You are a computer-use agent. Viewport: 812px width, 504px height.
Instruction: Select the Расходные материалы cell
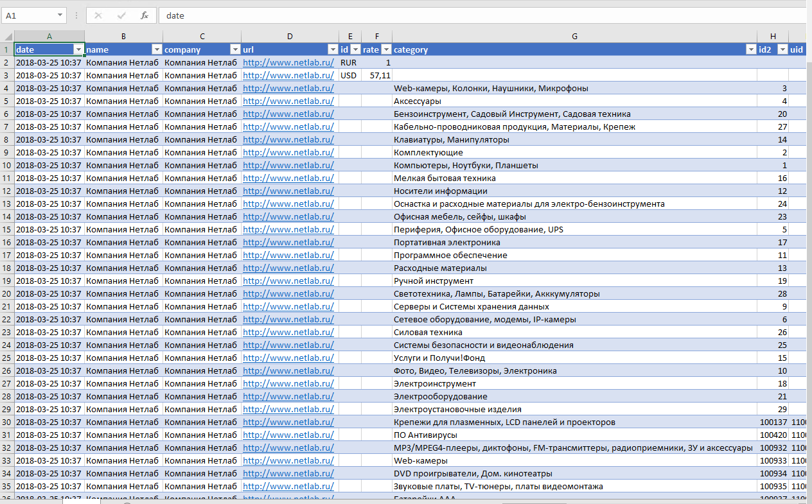[574, 268]
